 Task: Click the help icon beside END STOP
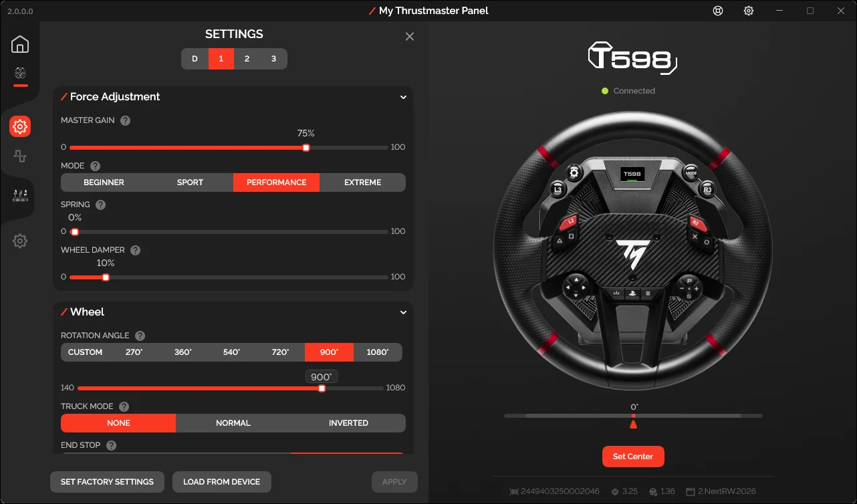[111, 445]
